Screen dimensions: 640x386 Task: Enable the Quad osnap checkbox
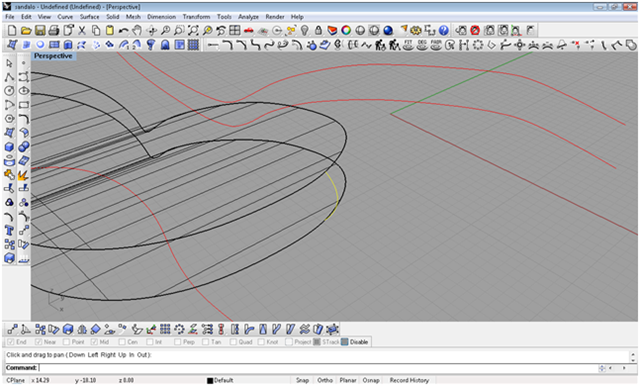pyautogui.click(x=233, y=342)
